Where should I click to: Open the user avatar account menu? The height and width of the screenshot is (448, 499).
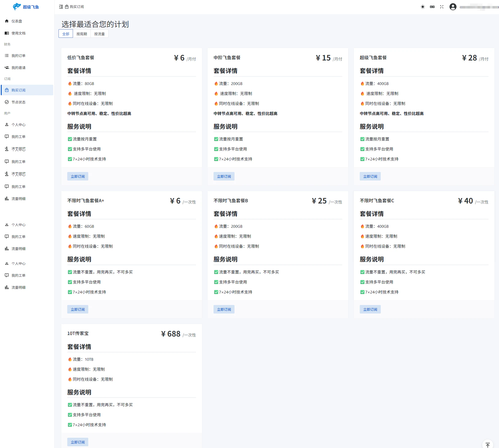point(453,7)
